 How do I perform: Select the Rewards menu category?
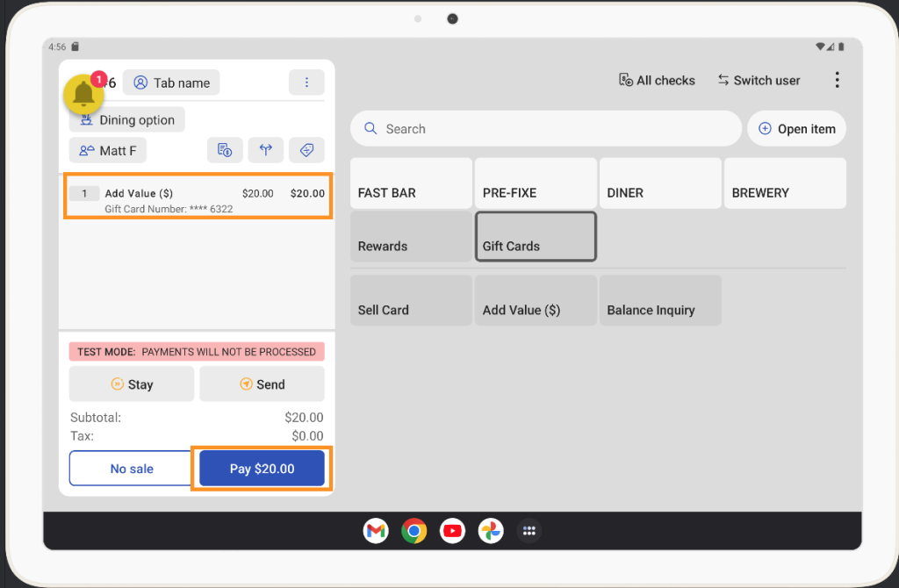[411, 237]
